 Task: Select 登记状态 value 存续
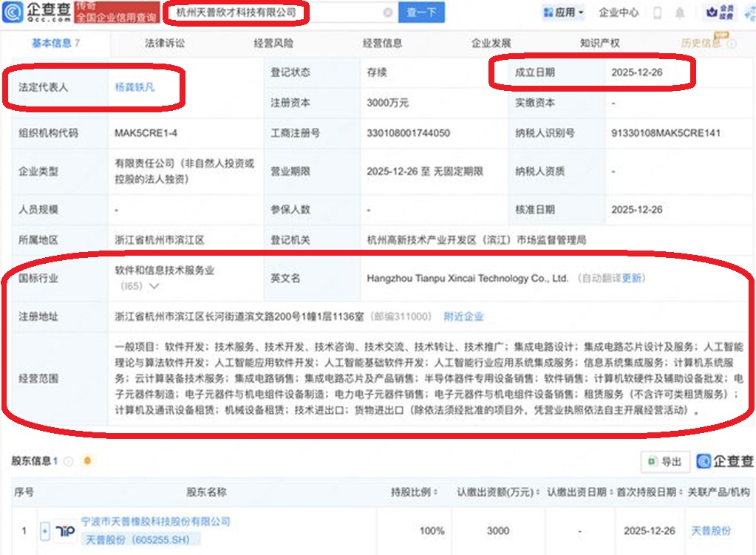point(377,72)
